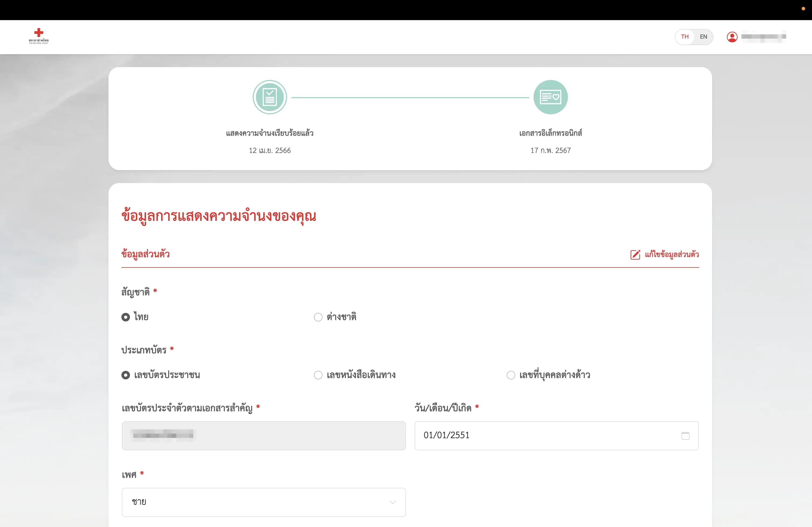Click the chevron arrow in gender dropdown
Image resolution: width=812 pixels, height=527 pixels.
tap(393, 502)
